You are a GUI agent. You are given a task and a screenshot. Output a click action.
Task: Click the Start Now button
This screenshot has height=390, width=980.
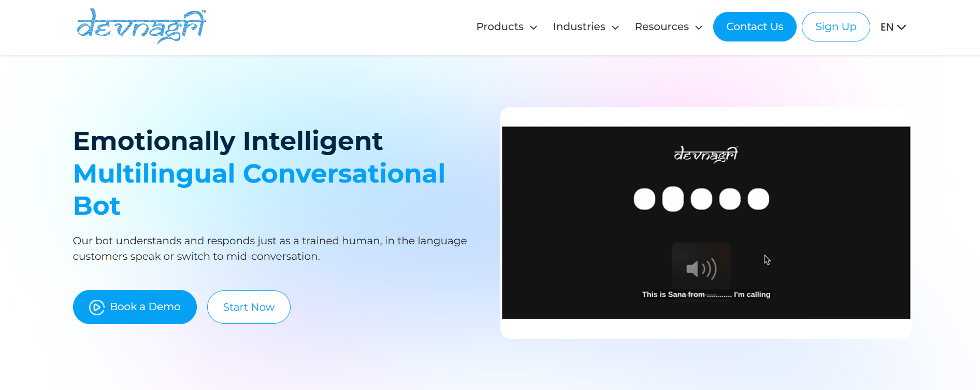249,307
